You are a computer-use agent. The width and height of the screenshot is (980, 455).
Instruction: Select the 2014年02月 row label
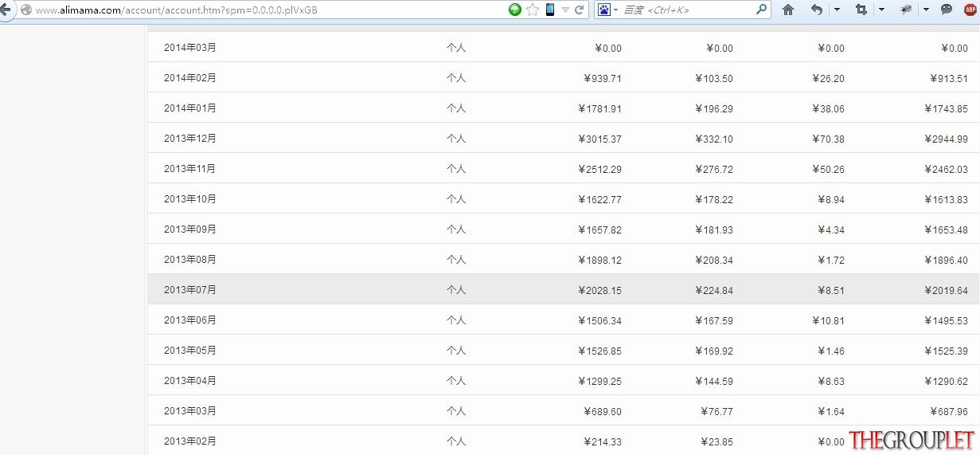tap(190, 78)
